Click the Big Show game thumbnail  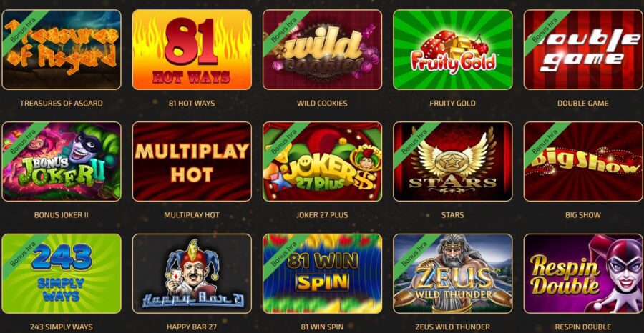click(x=584, y=161)
